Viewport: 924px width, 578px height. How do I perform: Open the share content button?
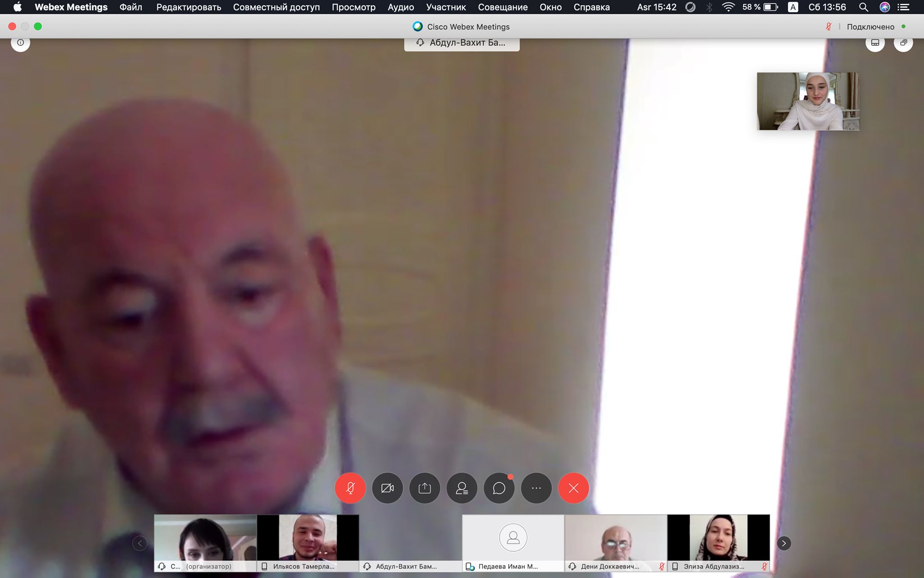425,488
